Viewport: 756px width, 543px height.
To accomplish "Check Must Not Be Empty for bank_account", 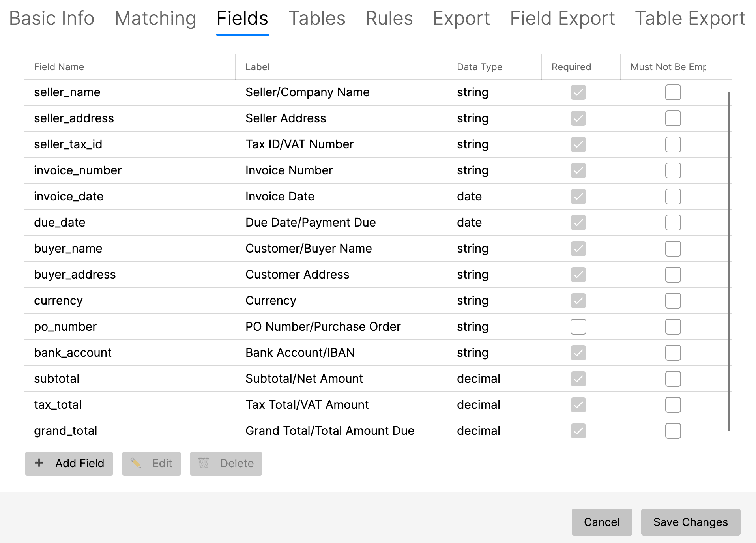I will point(673,352).
